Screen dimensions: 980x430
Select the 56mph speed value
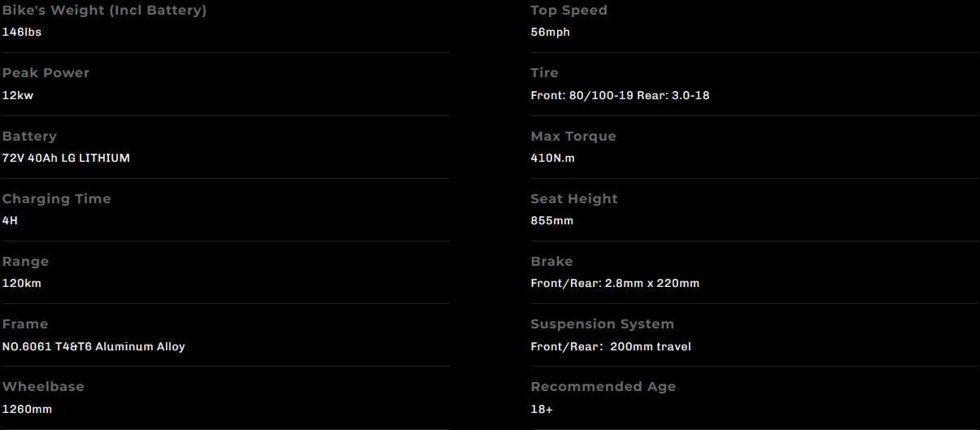[x=551, y=33]
